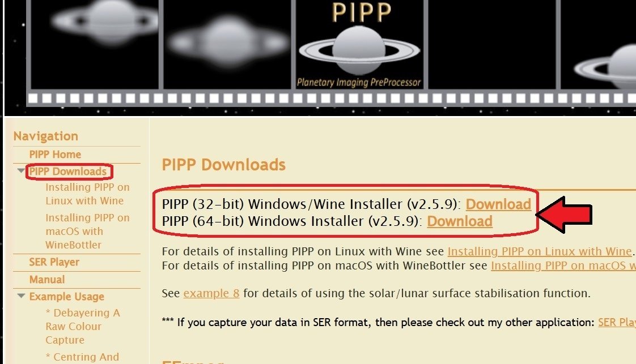Download the 32-bit Windows/Wine installer
Image resolution: width=636 pixels, height=364 pixels.
498,204
